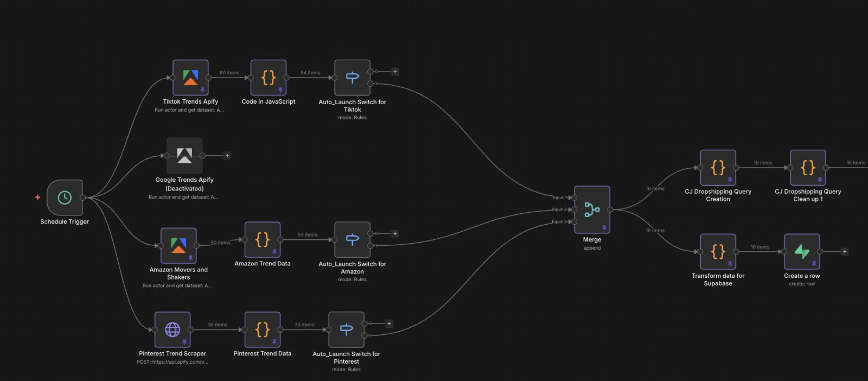
Task: Click the red trigger bolt beside Schedule Trigger
Action: tap(37, 198)
